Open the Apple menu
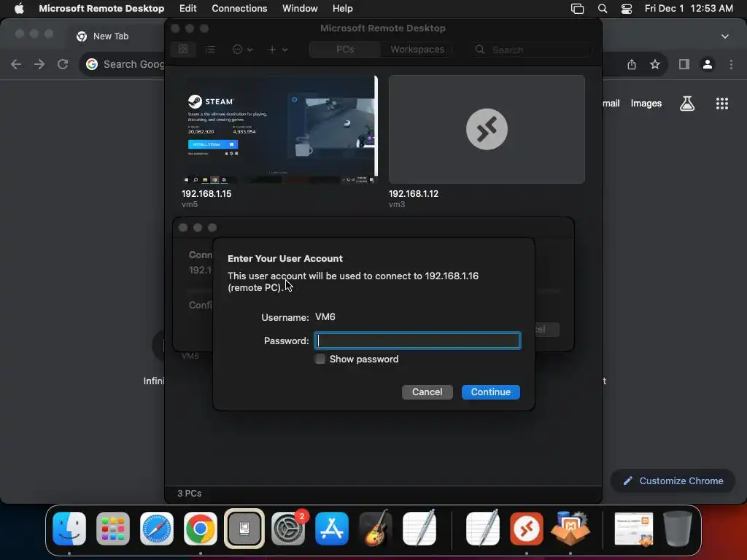747x560 pixels. point(19,8)
